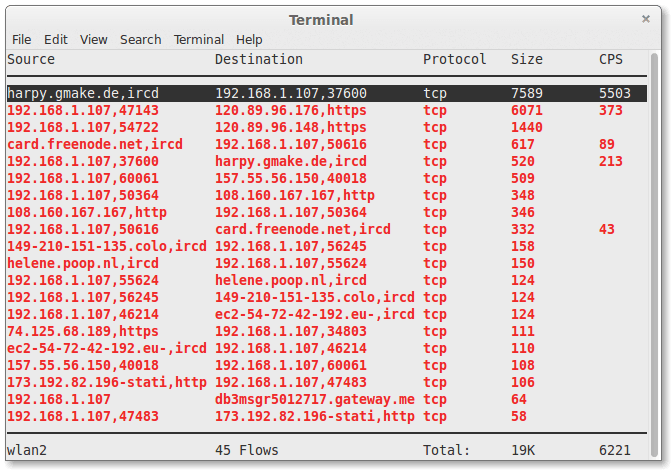
Task: Open the Help menu
Action: (x=249, y=40)
